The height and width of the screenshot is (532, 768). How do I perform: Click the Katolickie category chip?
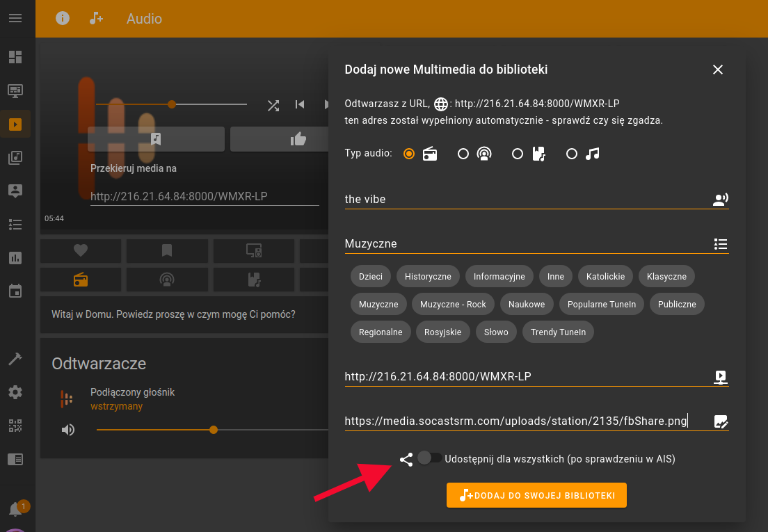pyautogui.click(x=605, y=277)
